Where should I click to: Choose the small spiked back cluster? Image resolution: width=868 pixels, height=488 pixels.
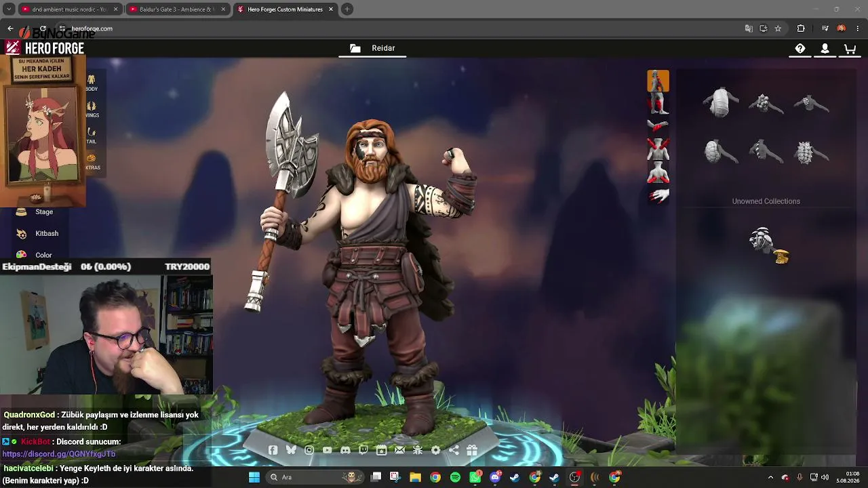[766, 103]
